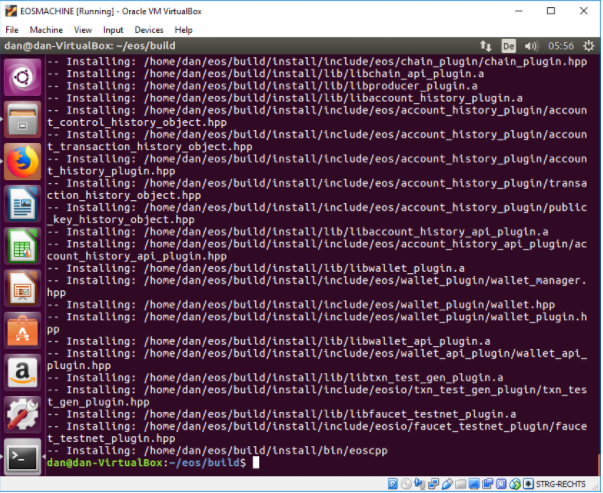Click the libaccount_history_api_plugin.a line

point(298,232)
